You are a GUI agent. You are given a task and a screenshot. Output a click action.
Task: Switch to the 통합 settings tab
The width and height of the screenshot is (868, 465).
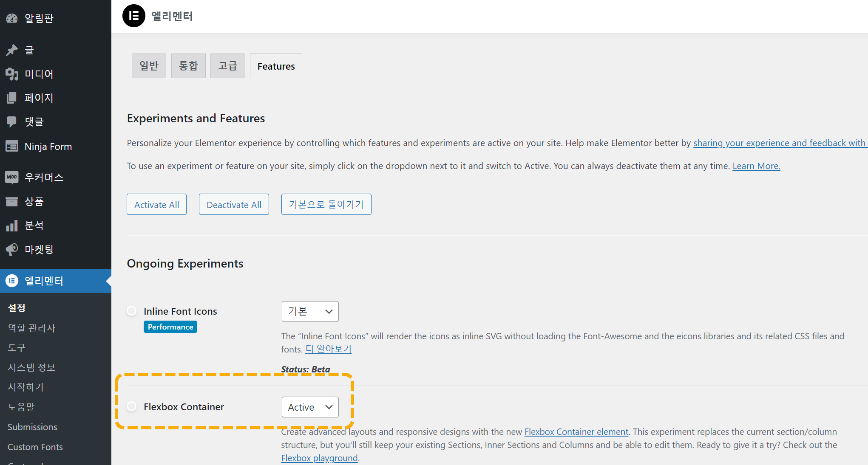click(188, 66)
